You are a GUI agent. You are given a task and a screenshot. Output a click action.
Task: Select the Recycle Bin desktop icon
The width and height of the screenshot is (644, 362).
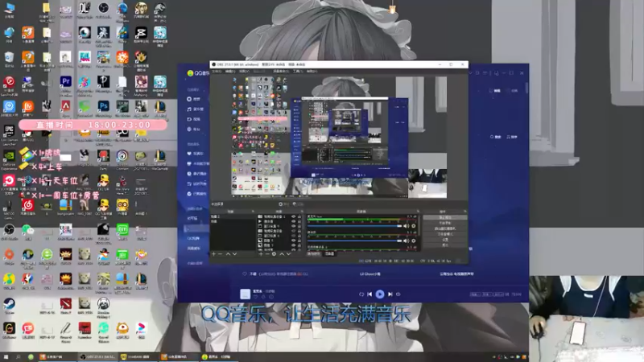pos(9,57)
